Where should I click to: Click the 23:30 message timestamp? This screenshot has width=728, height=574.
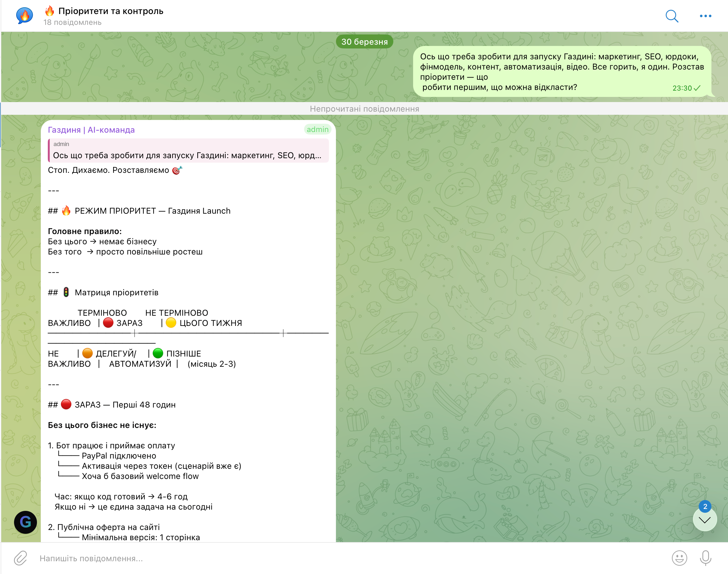(x=682, y=88)
